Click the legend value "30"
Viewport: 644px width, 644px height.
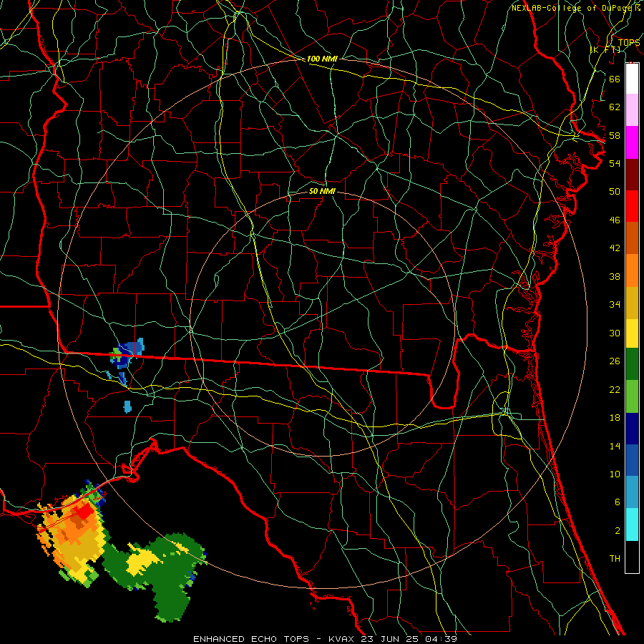(615, 333)
